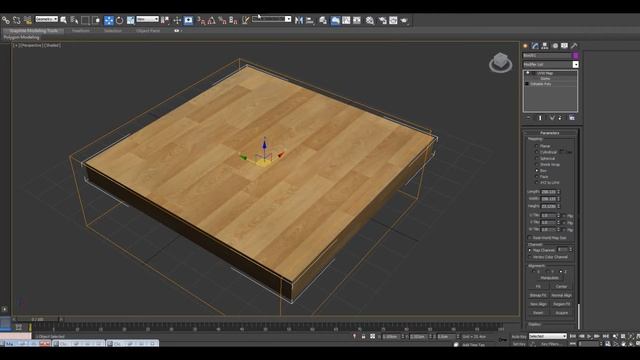Toggle Select and Manipulate tool

tap(177, 20)
